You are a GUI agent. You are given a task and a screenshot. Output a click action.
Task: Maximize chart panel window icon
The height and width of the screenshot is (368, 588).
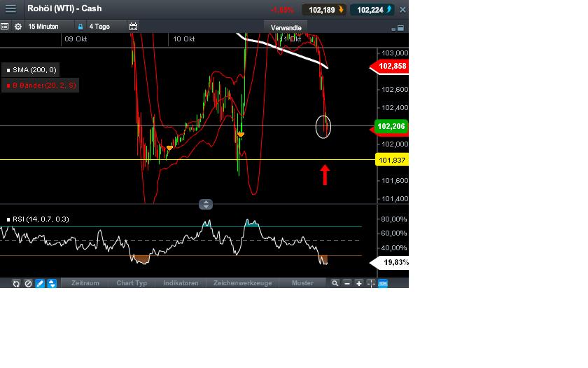tap(400, 28)
